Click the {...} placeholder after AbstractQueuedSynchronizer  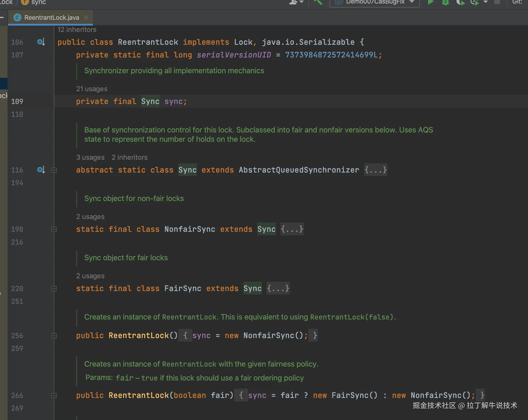tap(376, 170)
